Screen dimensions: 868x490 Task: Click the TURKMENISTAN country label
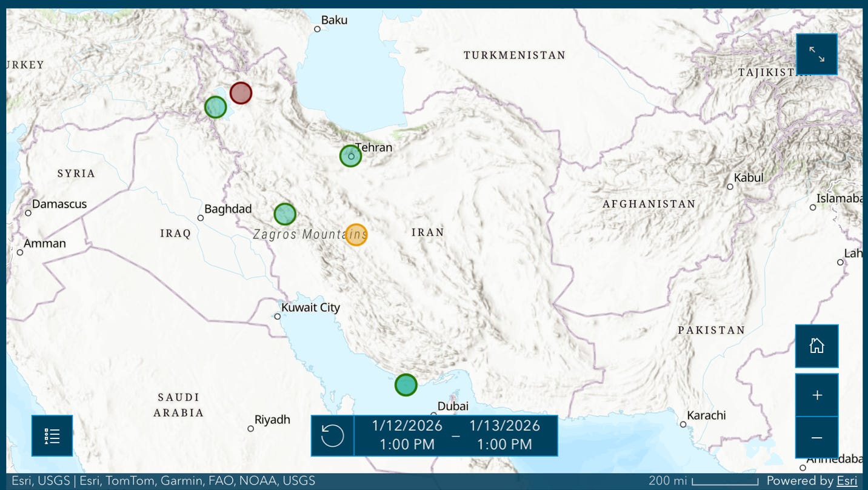coord(515,55)
